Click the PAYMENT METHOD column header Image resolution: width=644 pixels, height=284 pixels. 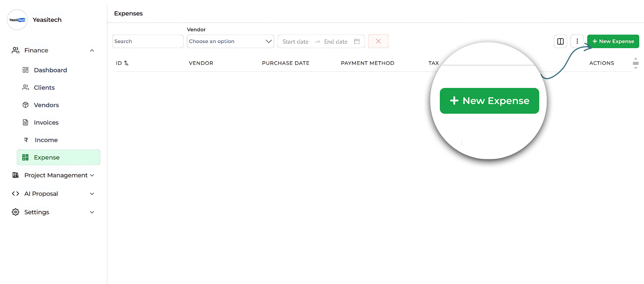coord(368,63)
